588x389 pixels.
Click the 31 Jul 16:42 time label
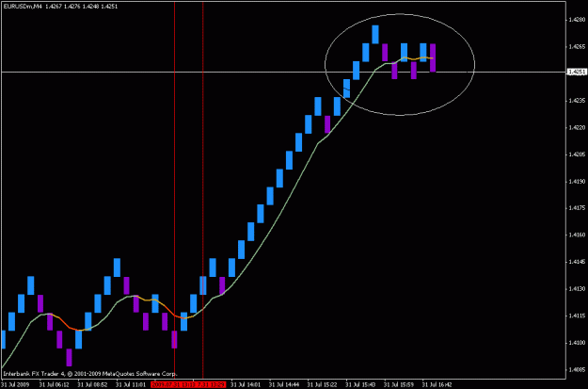pyautogui.click(x=437, y=385)
